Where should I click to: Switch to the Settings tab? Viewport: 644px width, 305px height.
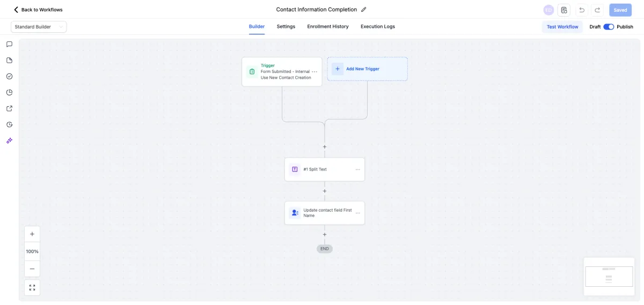[286, 27]
